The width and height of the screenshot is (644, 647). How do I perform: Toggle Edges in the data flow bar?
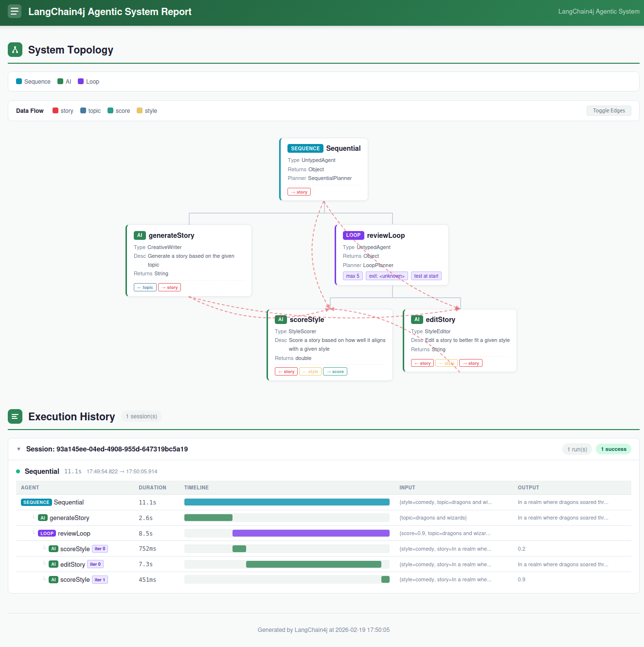click(x=608, y=110)
